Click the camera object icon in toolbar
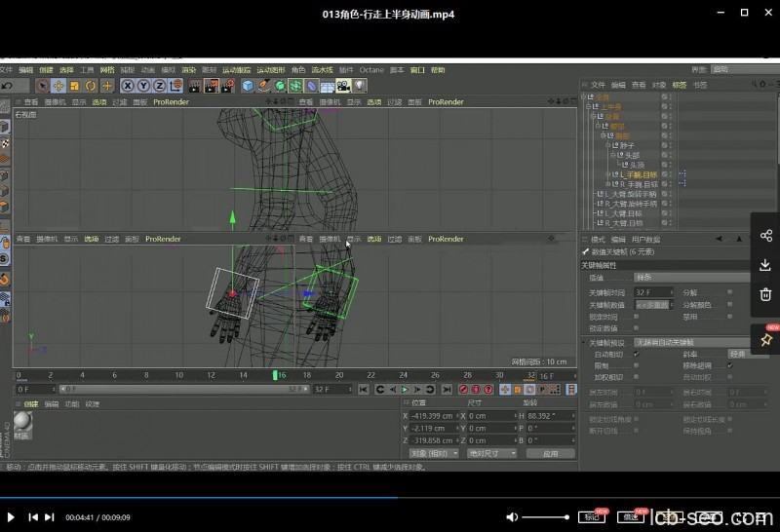Viewport: 780px width, 532px height. (342, 86)
